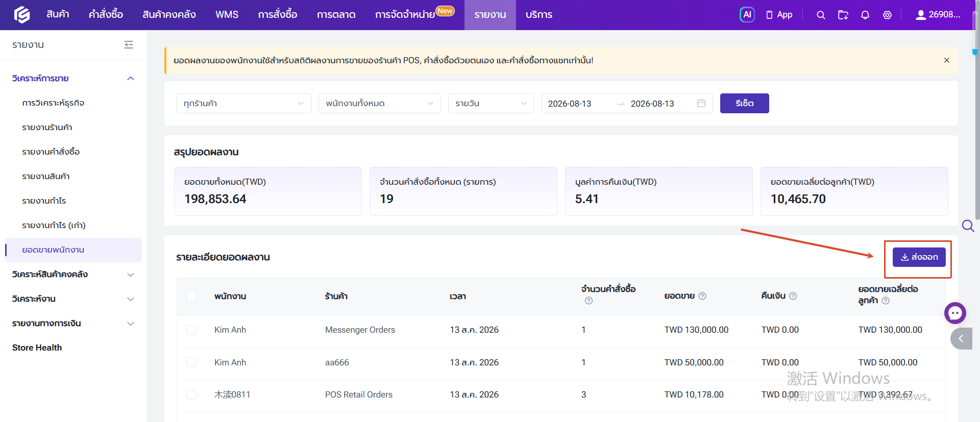
Task: Open the chat support bubble
Action: (x=955, y=313)
